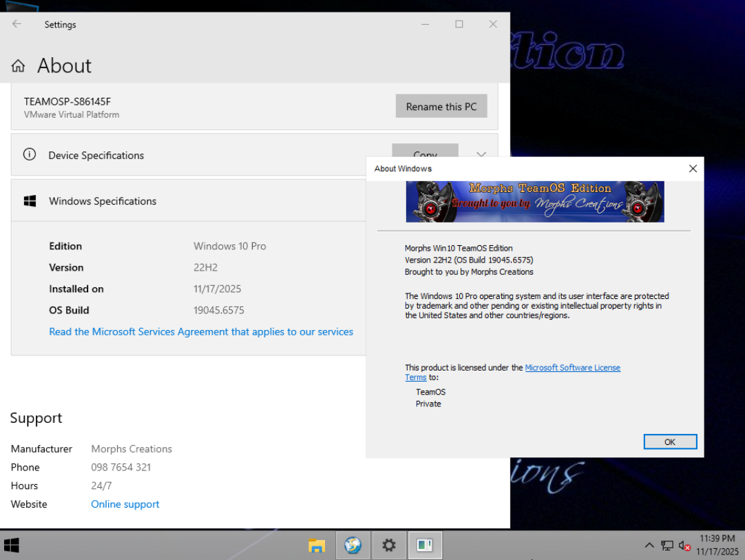This screenshot has width=745, height=560.
Task: Close the About Windows dialog
Action: point(693,169)
